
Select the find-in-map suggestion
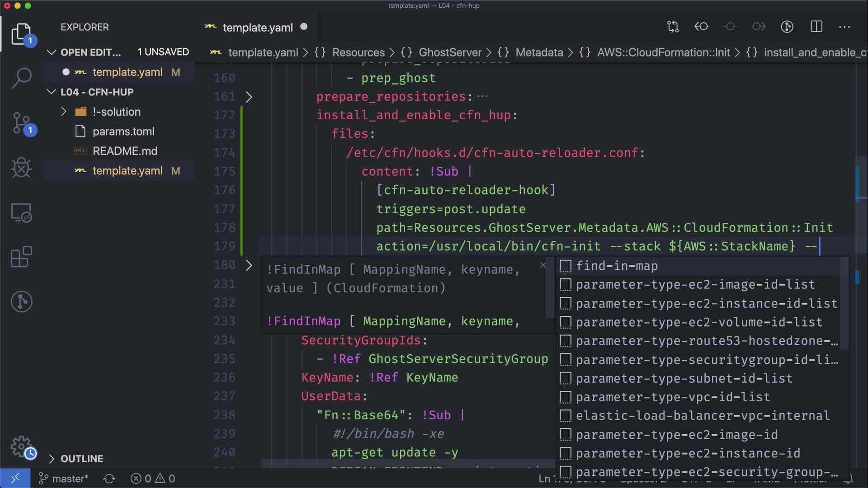617,266
